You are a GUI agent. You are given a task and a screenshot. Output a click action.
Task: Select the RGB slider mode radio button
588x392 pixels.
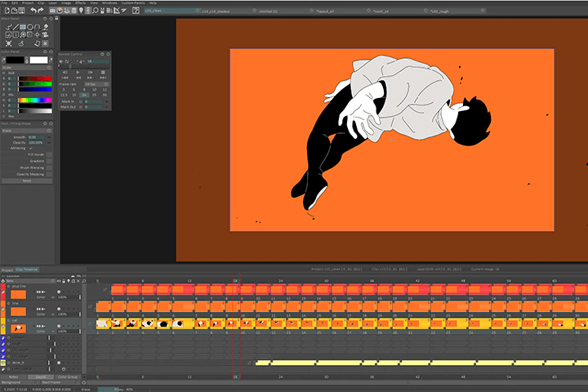(x=4, y=73)
